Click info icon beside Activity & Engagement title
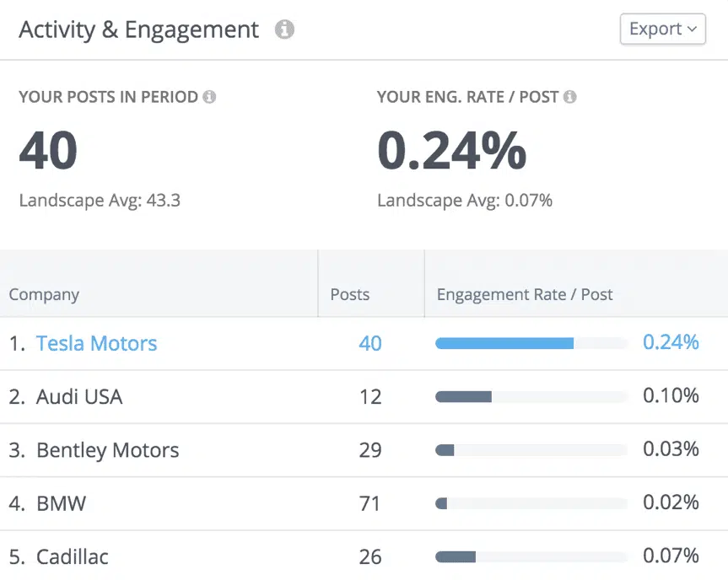This screenshot has width=728, height=580. 285,30
